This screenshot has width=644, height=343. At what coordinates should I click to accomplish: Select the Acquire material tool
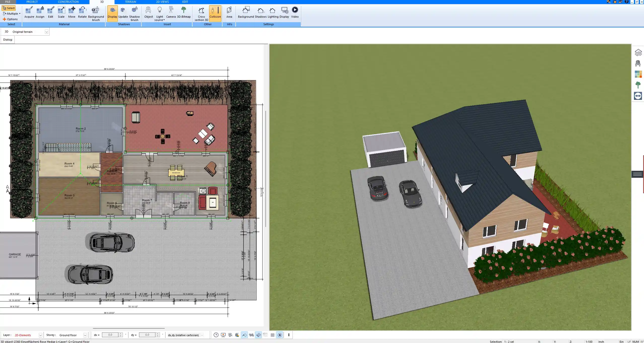29,12
